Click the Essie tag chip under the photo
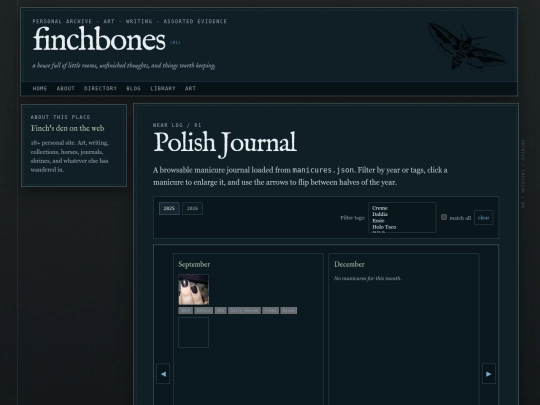Image resolution: width=540 pixels, height=405 pixels. click(289, 311)
